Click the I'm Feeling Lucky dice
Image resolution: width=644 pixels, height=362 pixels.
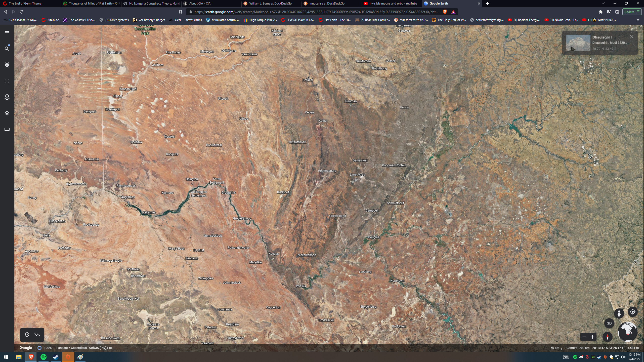[7, 81]
